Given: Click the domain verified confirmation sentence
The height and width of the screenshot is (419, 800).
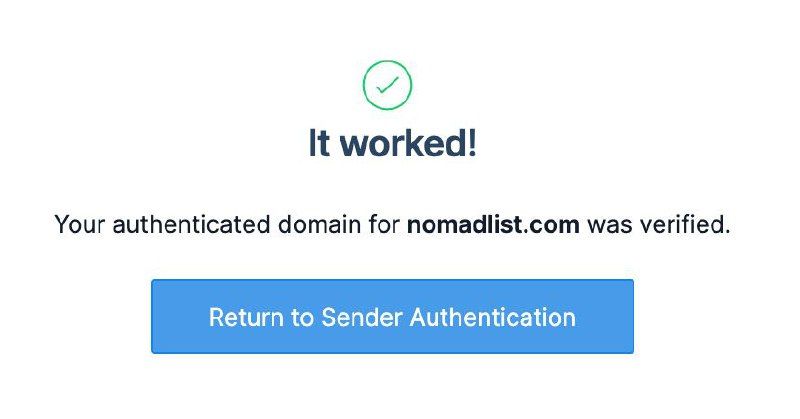Looking at the screenshot, I should click(x=392, y=225).
